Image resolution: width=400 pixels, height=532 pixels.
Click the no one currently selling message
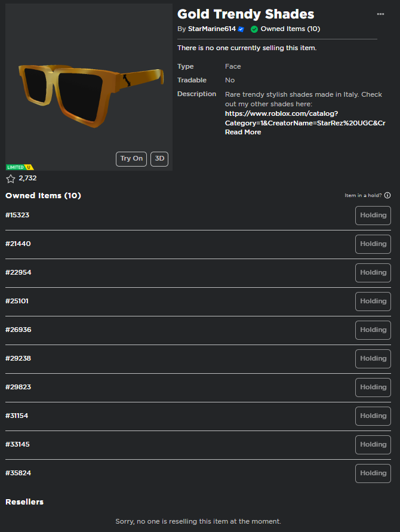coord(247,48)
